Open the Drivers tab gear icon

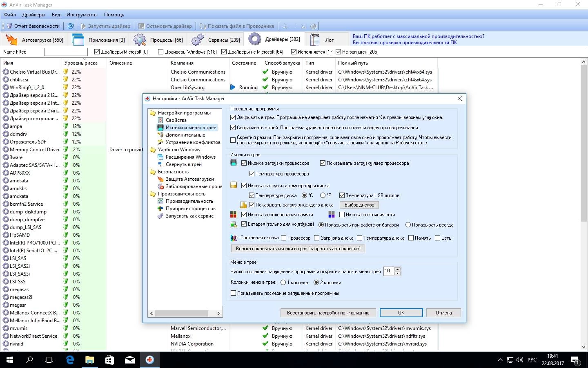click(255, 39)
